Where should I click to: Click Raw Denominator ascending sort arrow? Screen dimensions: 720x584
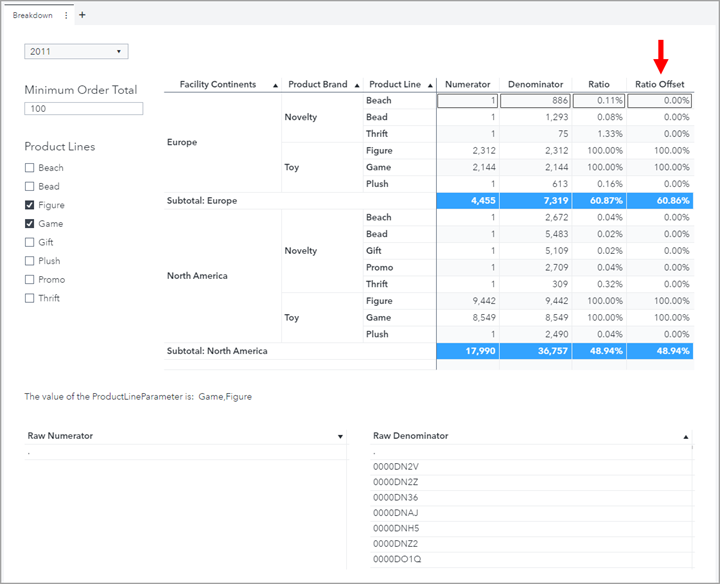coord(686,437)
